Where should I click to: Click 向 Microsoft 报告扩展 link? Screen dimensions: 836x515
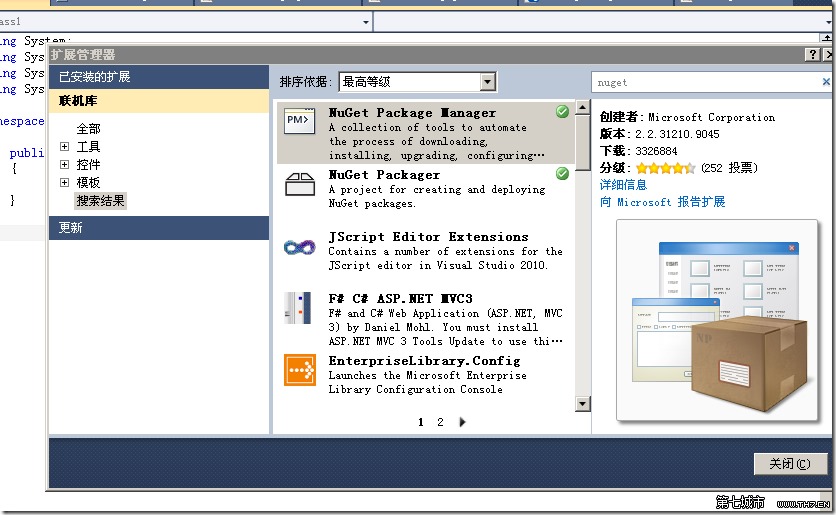click(x=663, y=202)
